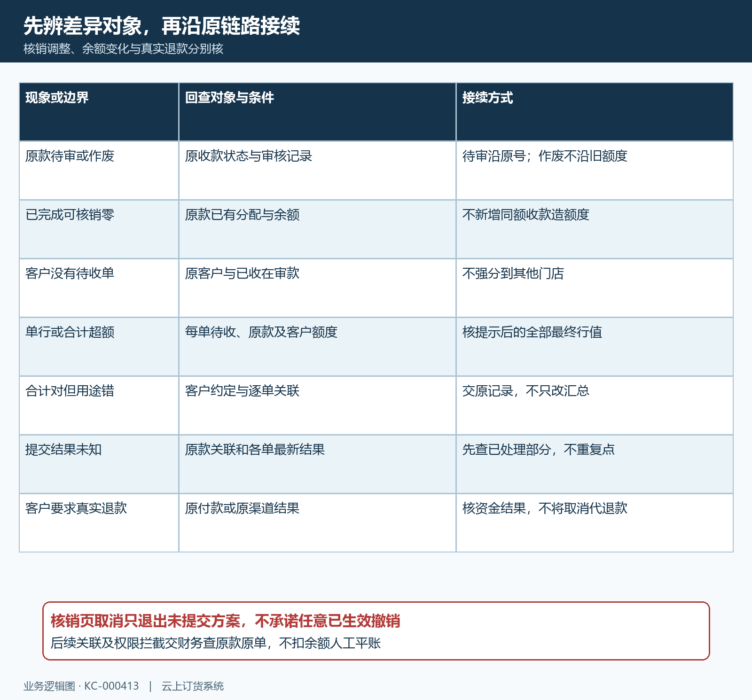Image resolution: width=752 pixels, height=700 pixels.
Task: Select cell "提交结果未知"
Action: pos(99,464)
